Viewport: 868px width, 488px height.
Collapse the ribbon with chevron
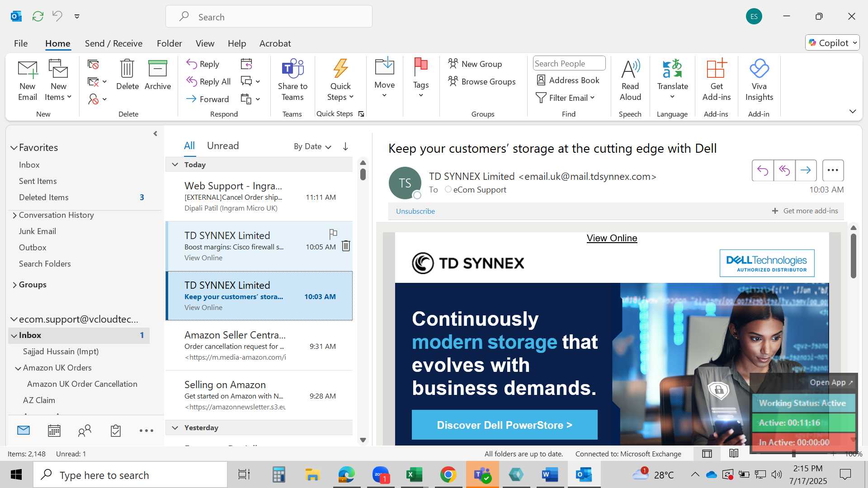click(853, 111)
